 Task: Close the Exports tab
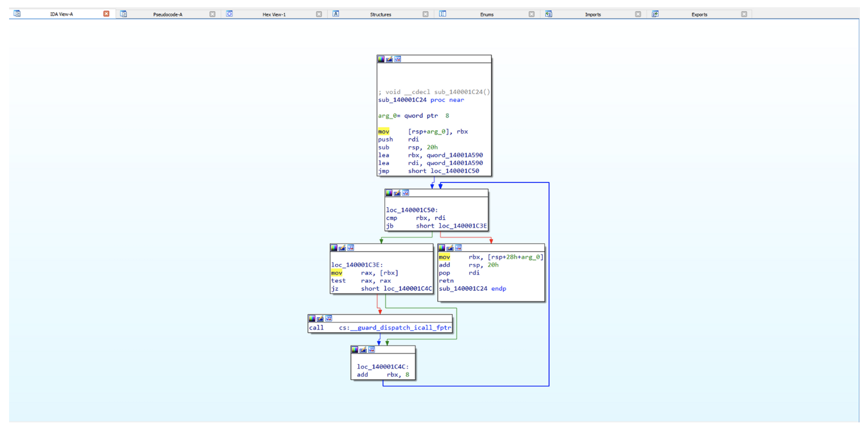pyautogui.click(x=744, y=14)
